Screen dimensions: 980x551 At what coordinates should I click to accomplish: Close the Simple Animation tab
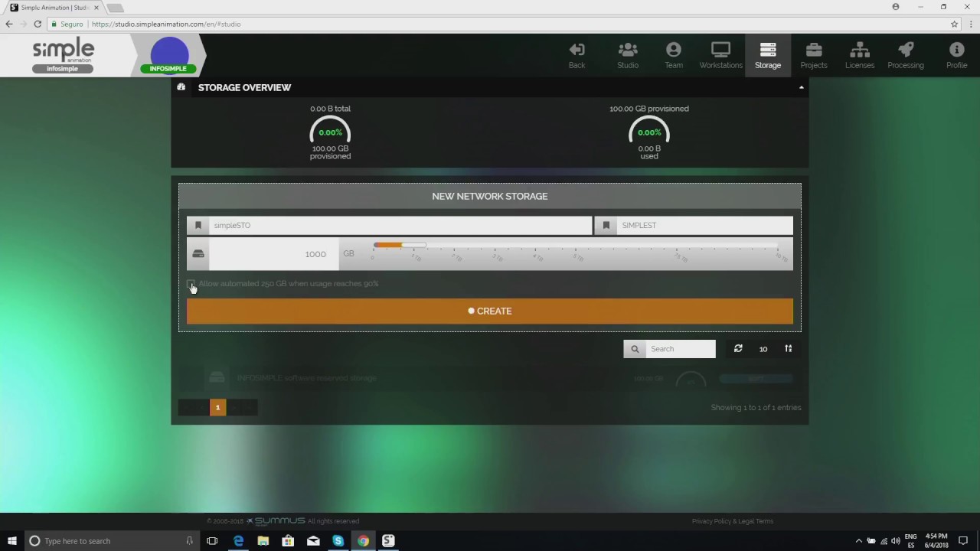pos(96,8)
